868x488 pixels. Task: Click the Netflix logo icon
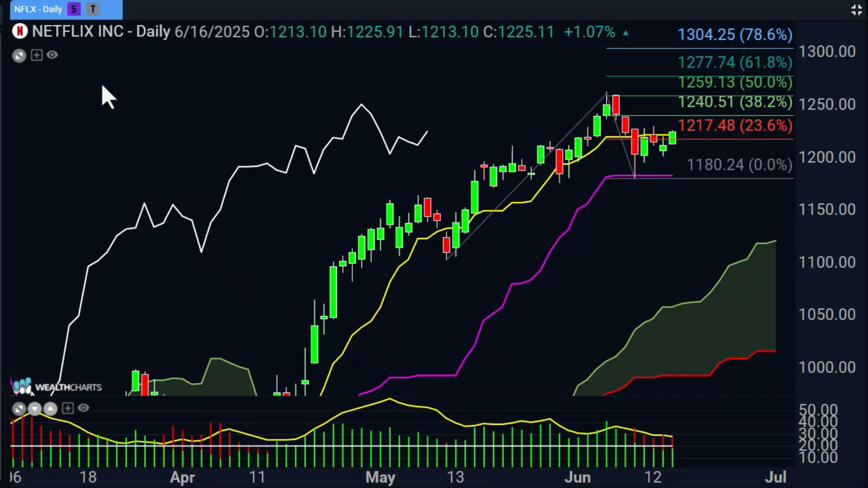(20, 31)
